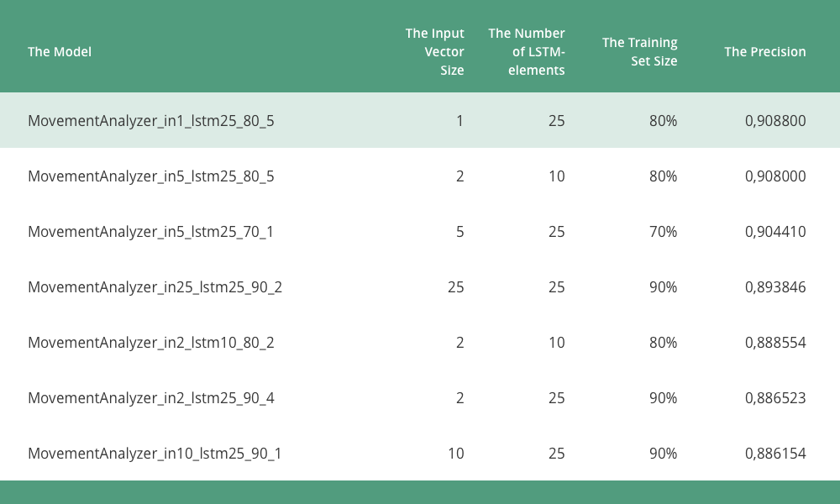Click the "The Model" column header
Screen dimensions: 840x504
click(60, 52)
